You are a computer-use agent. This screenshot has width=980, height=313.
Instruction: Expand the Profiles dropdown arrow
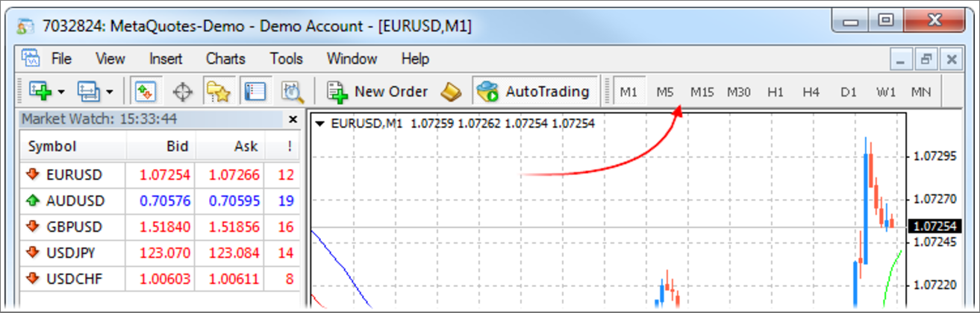110,92
